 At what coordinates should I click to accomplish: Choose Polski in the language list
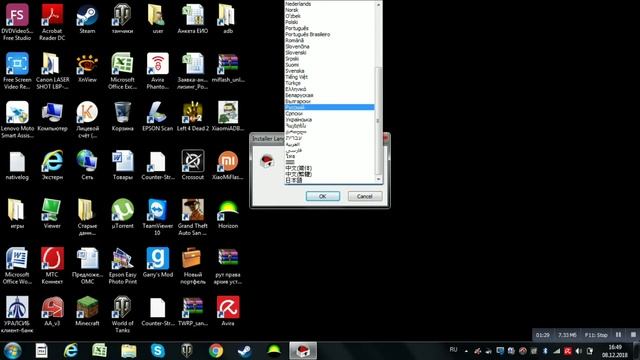click(329, 22)
